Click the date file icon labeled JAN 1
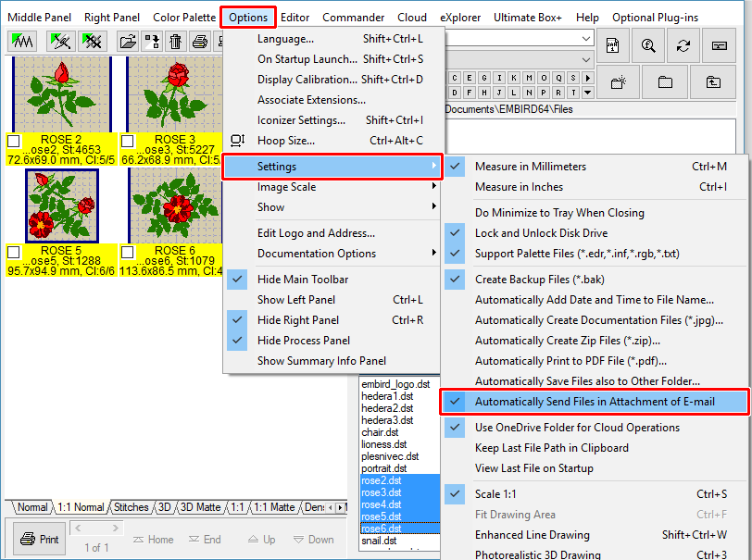Image resolution: width=752 pixels, height=560 pixels. tap(612, 45)
